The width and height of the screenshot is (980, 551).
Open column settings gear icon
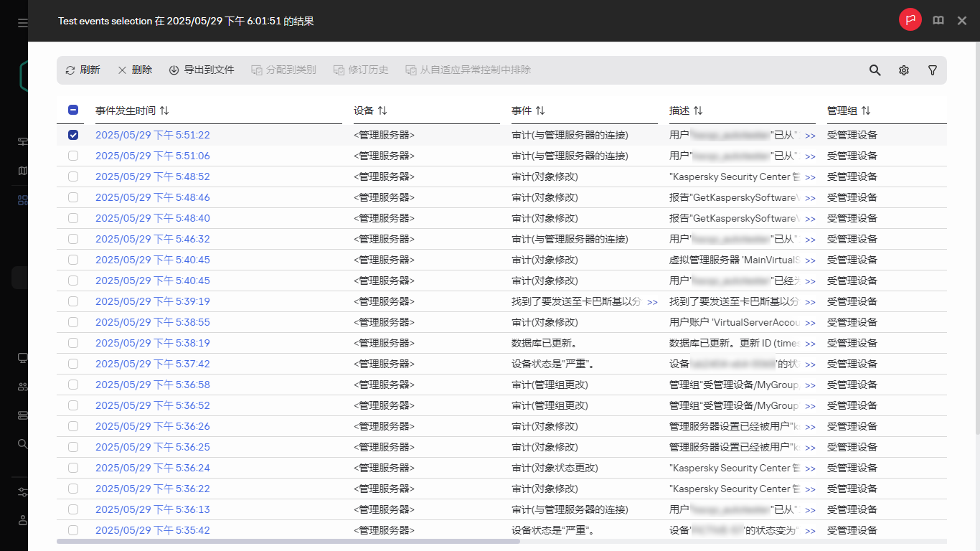pos(904,70)
